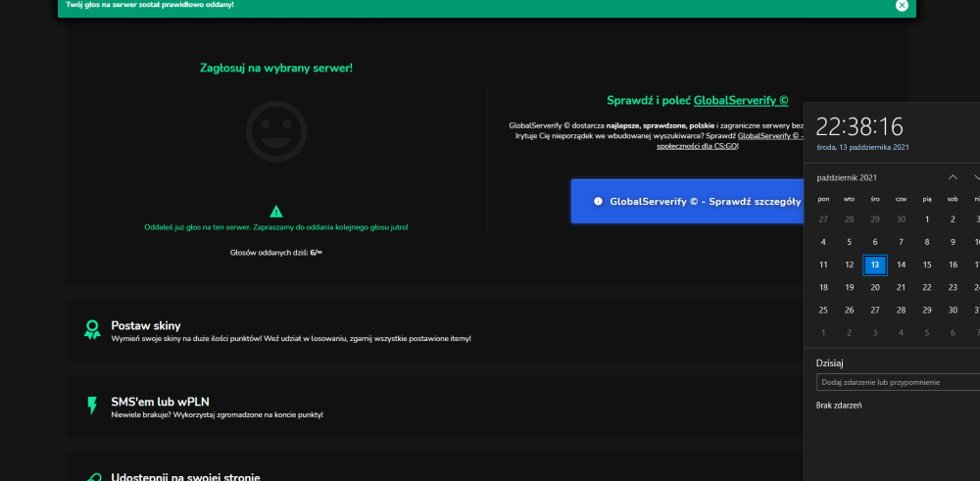Screen dimensions: 980x481
Task: Select October 11 in the calendar
Action: coord(823,265)
